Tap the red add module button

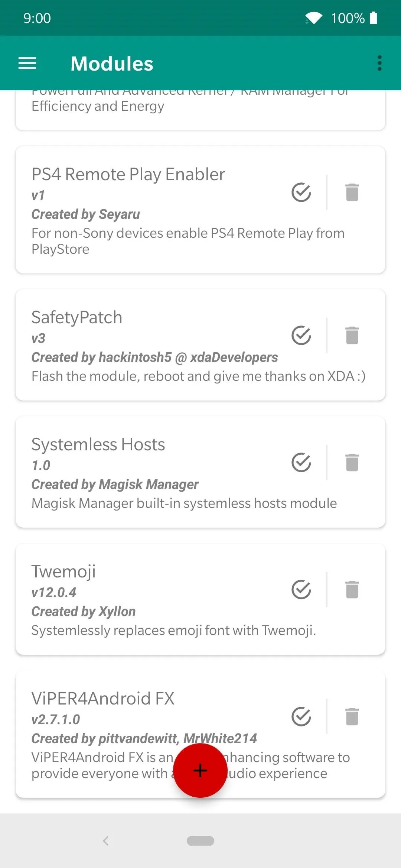[x=200, y=771]
